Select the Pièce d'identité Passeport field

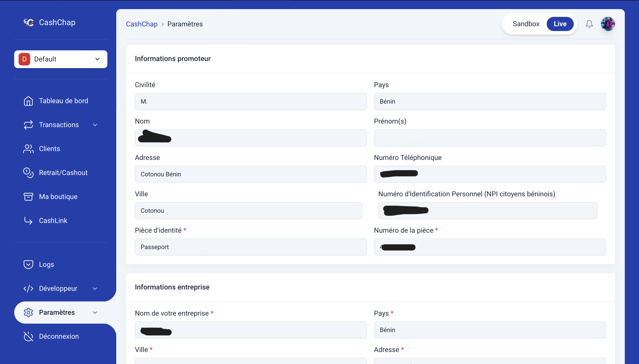250,247
